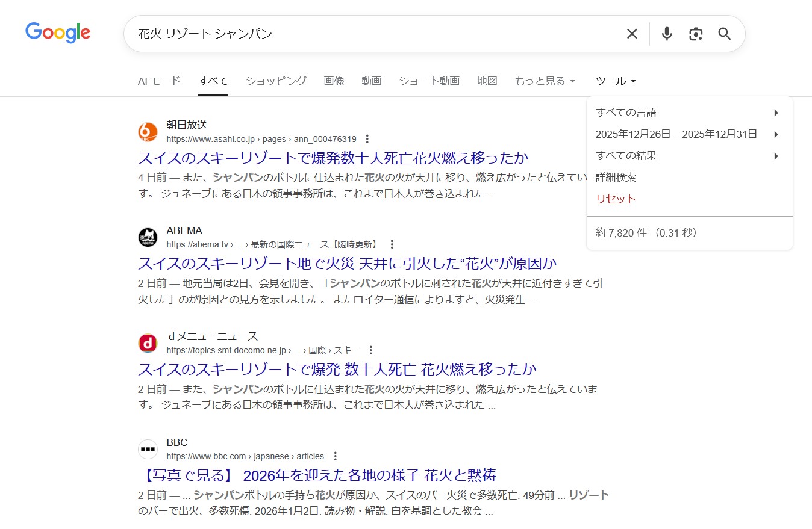The height and width of the screenshot is (529, 812).
Task: Switch to the ショッピング tab
Action: click(276, 81)
